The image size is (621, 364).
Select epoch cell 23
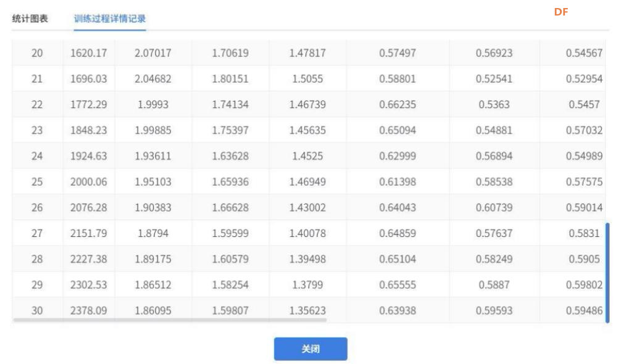pos(37,130)
